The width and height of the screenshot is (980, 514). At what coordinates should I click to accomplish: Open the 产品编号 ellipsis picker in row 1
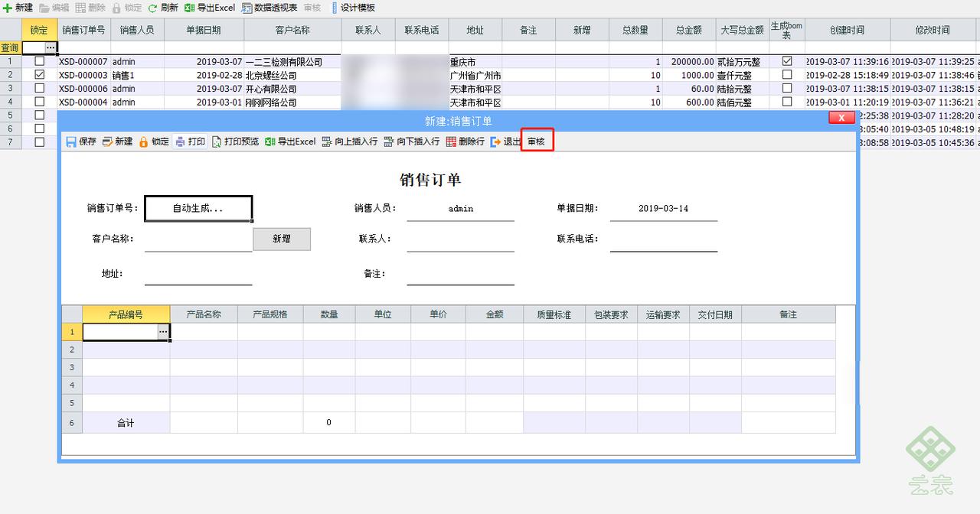pos(163,331)
